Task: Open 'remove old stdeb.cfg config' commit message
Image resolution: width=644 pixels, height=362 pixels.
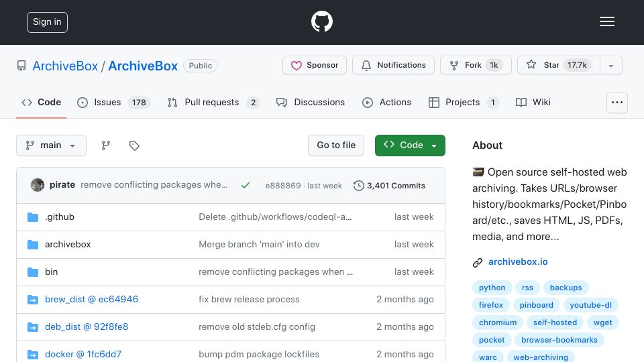Action: coord(257,326)
